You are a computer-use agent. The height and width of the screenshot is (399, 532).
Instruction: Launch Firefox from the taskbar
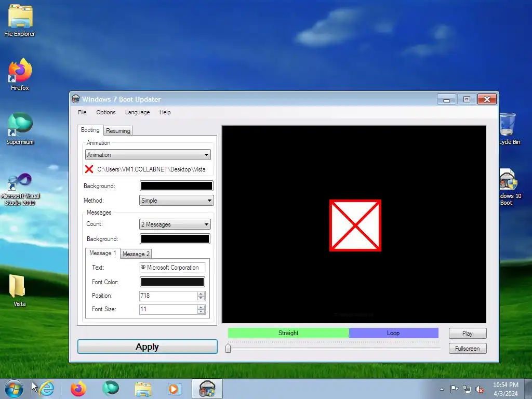click(78, 389)
